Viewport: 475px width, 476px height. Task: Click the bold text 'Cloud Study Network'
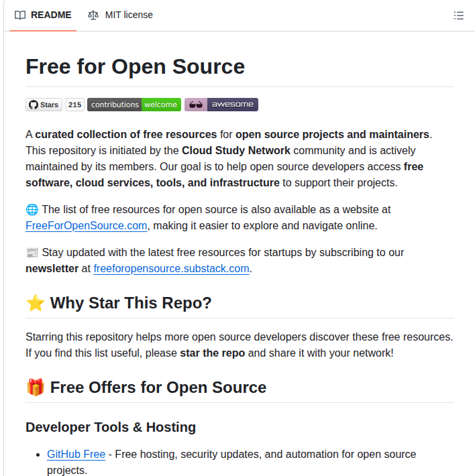(x=236, y=151)
